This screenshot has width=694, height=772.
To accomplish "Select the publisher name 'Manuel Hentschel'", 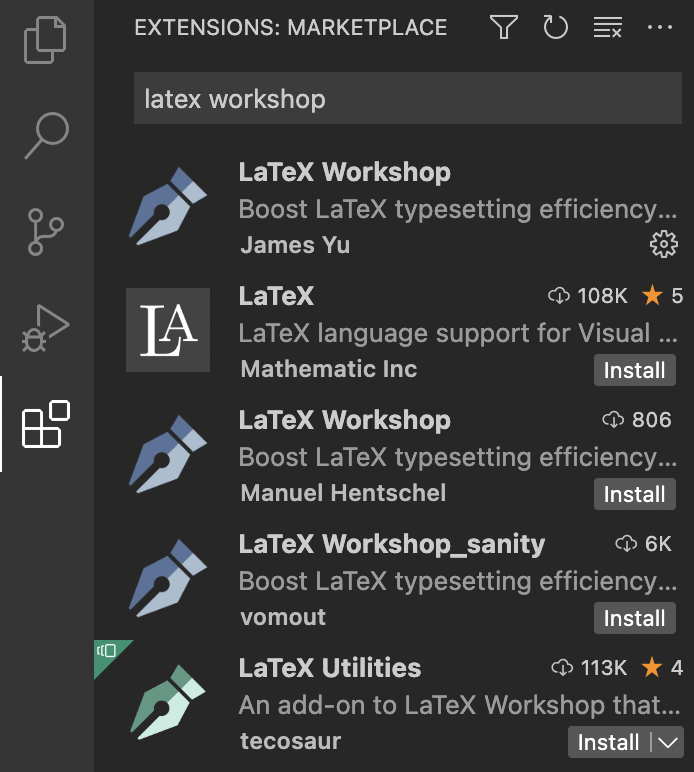I will click(343, 493).
